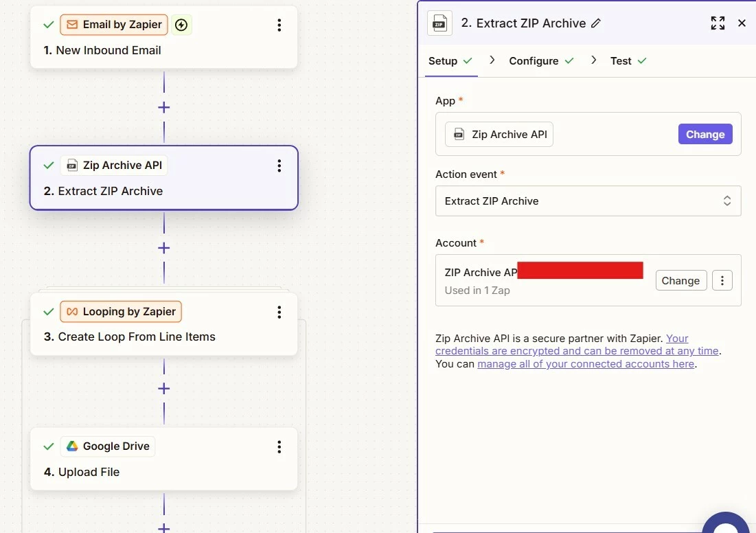Select the New Inbound Email step
Viewport: 756px width, 533px height.
coord(164,37)
